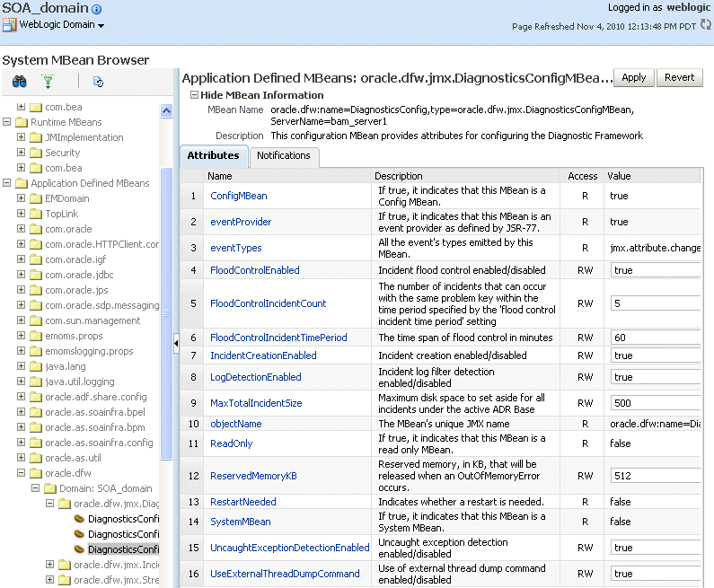Screen dimensions: 714x588
Task: Click the Value column header
Action: pos(619,176)
